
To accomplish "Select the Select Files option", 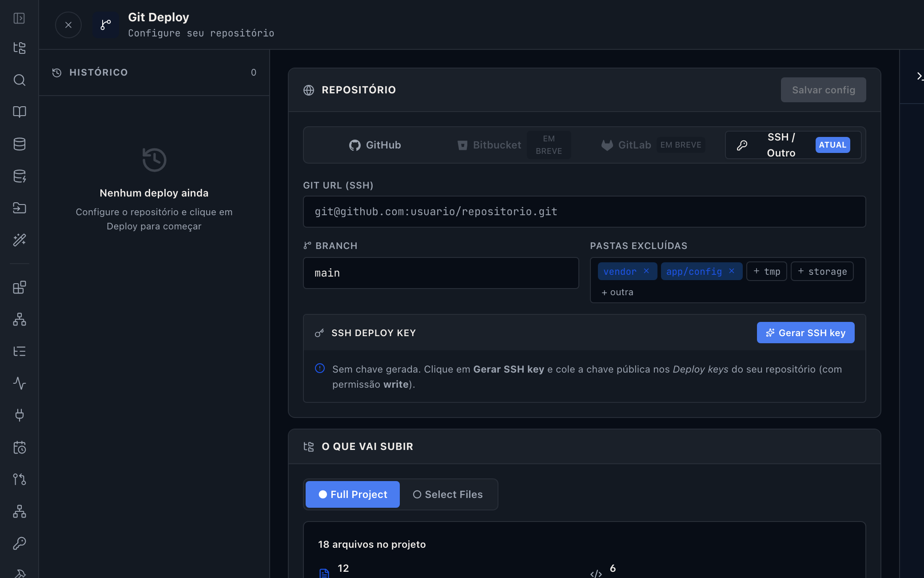I will [x=448, y=494].
